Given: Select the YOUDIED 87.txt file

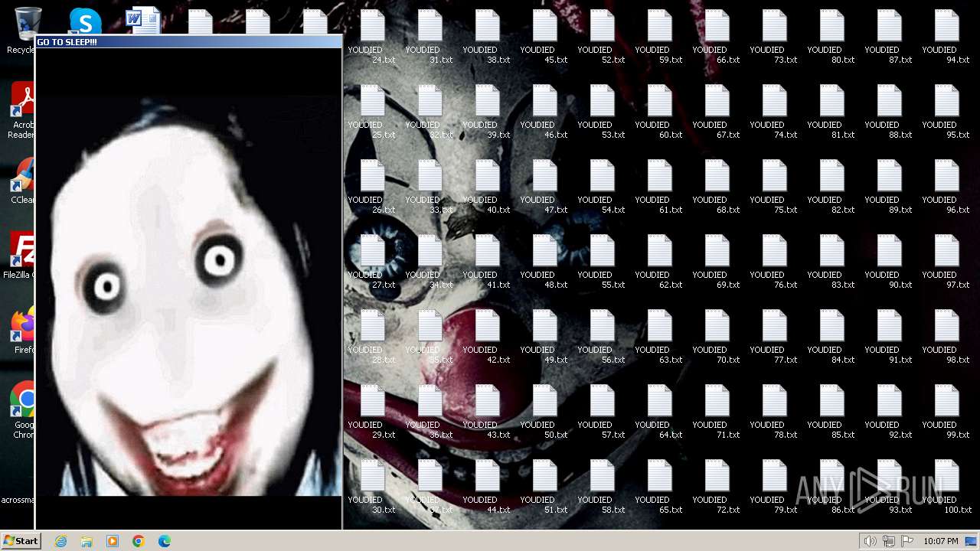Looking at the screenshot, I should tap(889, 37).
